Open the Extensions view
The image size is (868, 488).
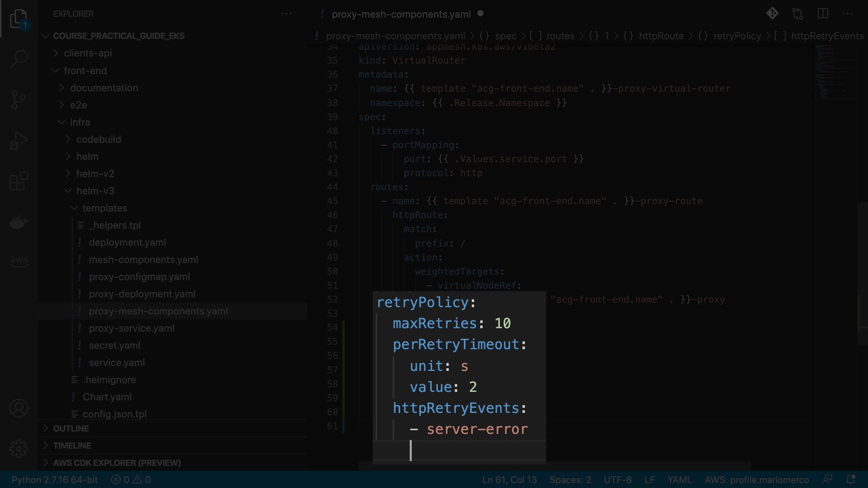click(19, 181)
